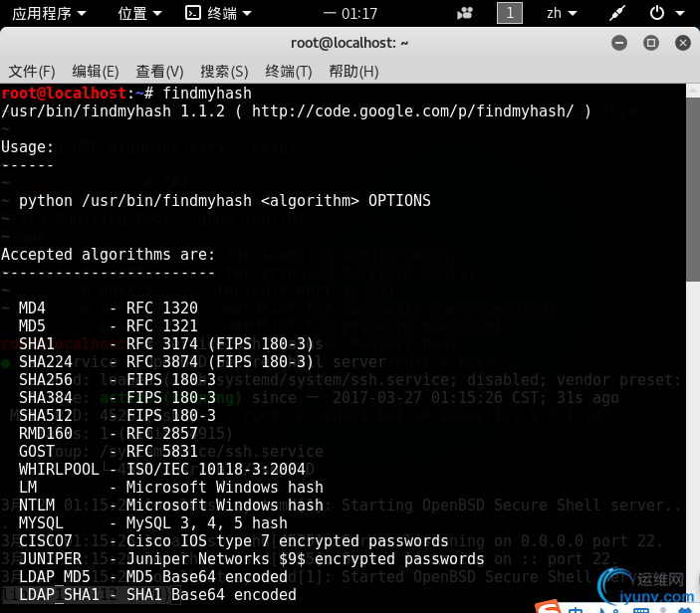Click the RMD160 algorithm row
700x613 pixels.
click(x=108, y=433)
